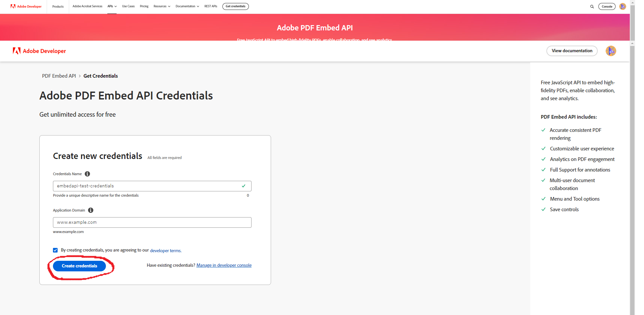This screenshot has width=644, height=315.
Task: Select the Pricing menu item
Action: click(x=144, y=6)
